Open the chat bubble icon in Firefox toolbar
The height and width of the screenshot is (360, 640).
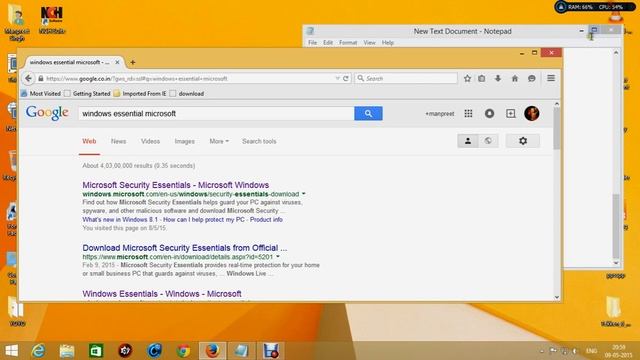click(531, 78)
